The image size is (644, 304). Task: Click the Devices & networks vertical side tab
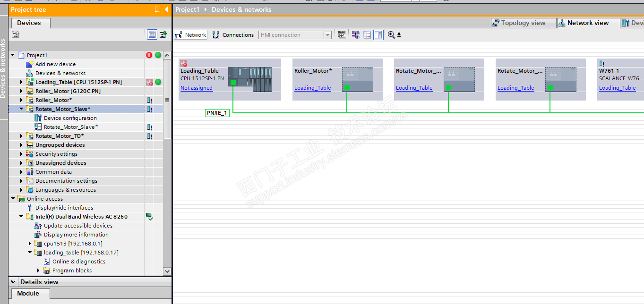point(4,68)
